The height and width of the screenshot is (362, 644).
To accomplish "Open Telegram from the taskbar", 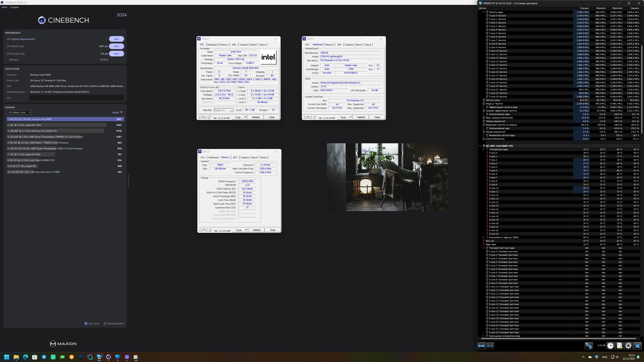I will click(x=44, y=357).
